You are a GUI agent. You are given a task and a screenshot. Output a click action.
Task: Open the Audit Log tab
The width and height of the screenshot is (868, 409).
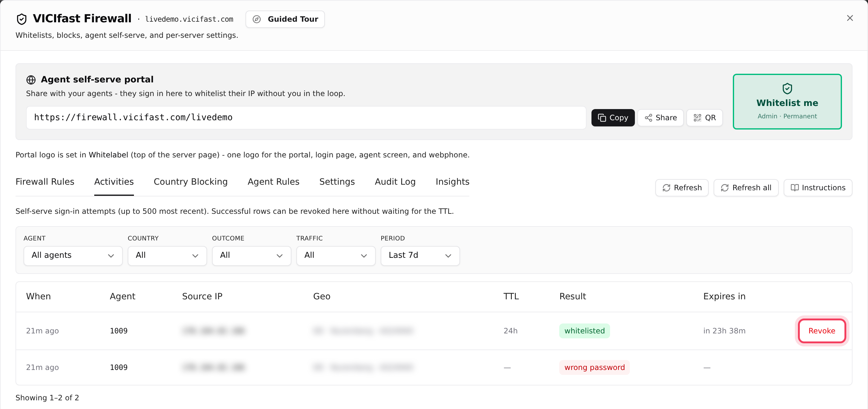point(395,182)
